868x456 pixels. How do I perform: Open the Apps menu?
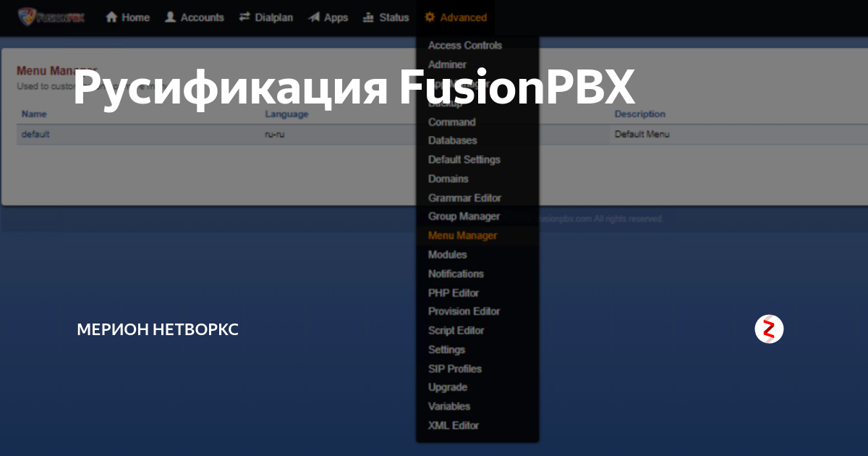pos(328,17)
